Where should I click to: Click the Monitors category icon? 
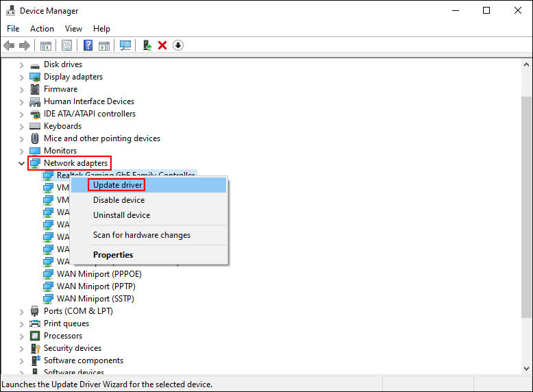(x=35, y=151)
